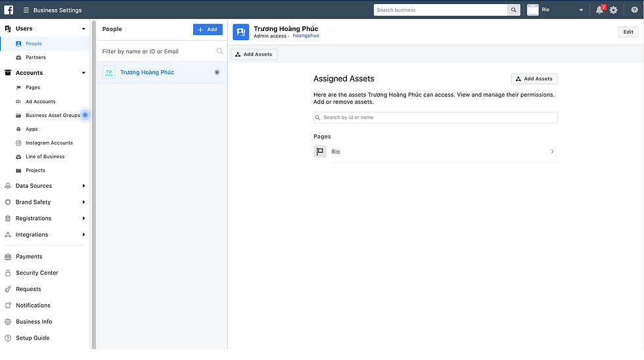
Task: Click the Ad Accounts icon
Action: pos(18,101)
